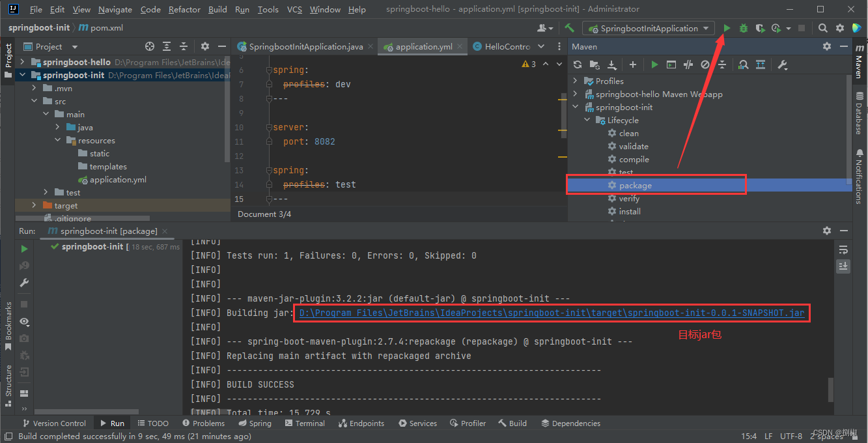Viewport: 868px width, 443px height.
Task: Execute Maven goal icon
Action: pyautogui.click(x=671, y=64)
